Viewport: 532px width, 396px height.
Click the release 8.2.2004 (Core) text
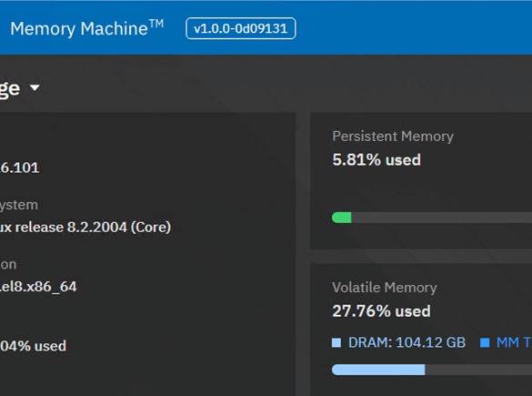93,228
